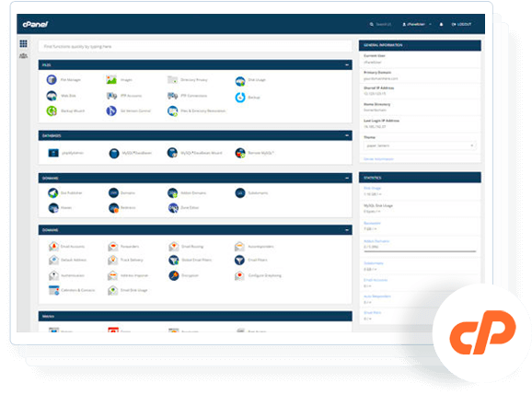The width and height of the screenshot is (532, 395).
Task: Open the Aliases icon
Action: (x=53, y=208)
